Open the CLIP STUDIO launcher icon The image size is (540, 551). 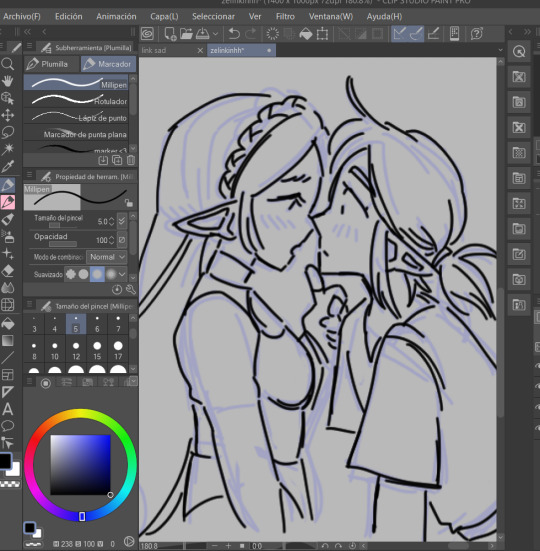[148, 34]
